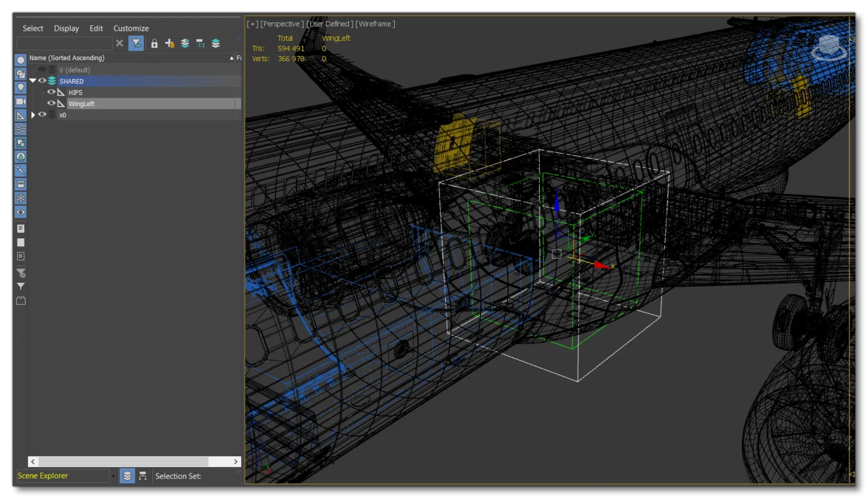Viewport: 868px width, 499px height.
Task: Switch to Sort by Hierarchy mode
Action: (143, 476)
